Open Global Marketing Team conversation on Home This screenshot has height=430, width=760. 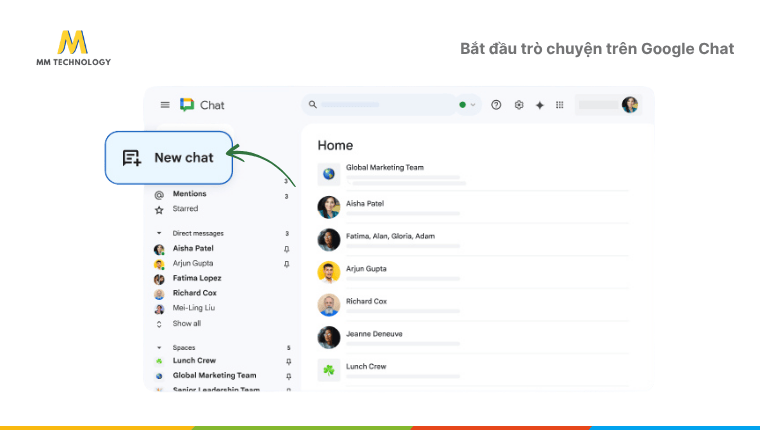tap(473, 174)
